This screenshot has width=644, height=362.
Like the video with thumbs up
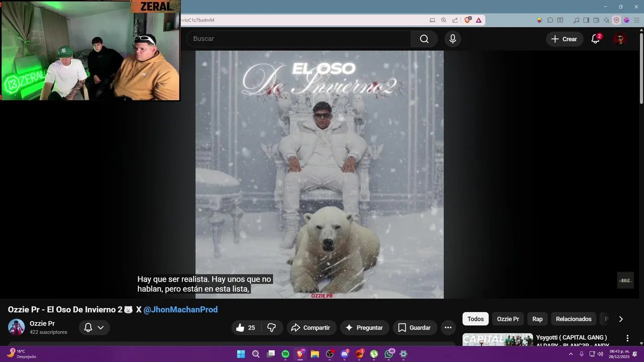click(246, 328)
